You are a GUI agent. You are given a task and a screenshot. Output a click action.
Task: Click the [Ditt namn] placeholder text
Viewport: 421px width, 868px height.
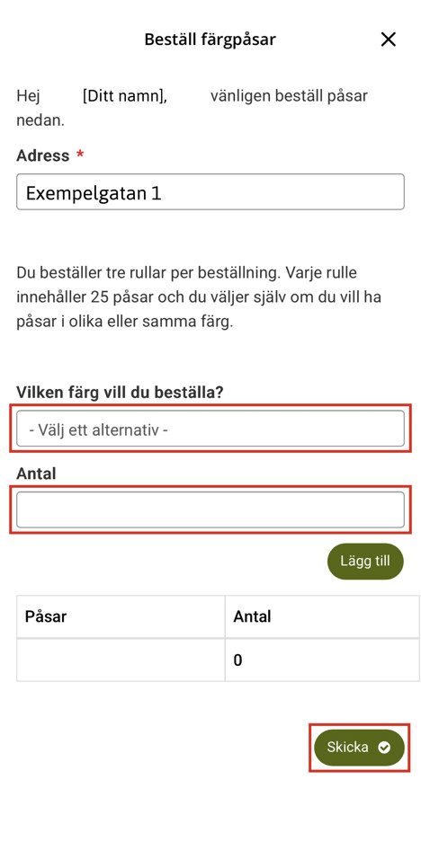[x=125, y=96]
